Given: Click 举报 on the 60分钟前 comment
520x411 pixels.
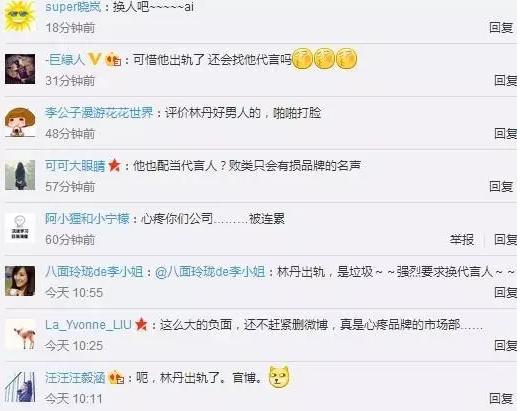Looking at the screenshot, I should click(x=462, y=239).
